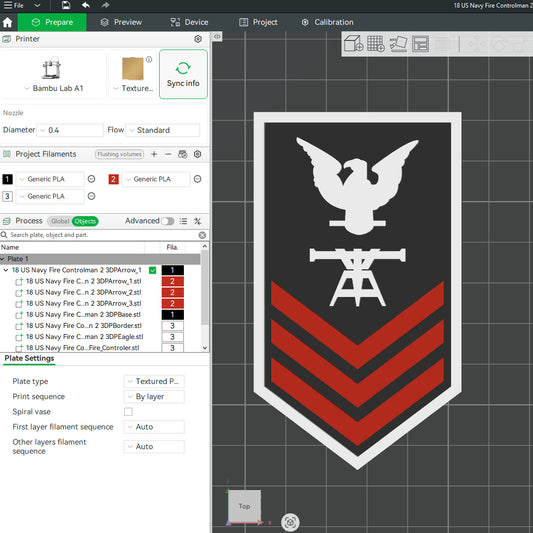This screenshot has height=533, width=533.
Task: Toggle printable checkbox for 3DPArrow_1 object
Action: click(152, 270)
